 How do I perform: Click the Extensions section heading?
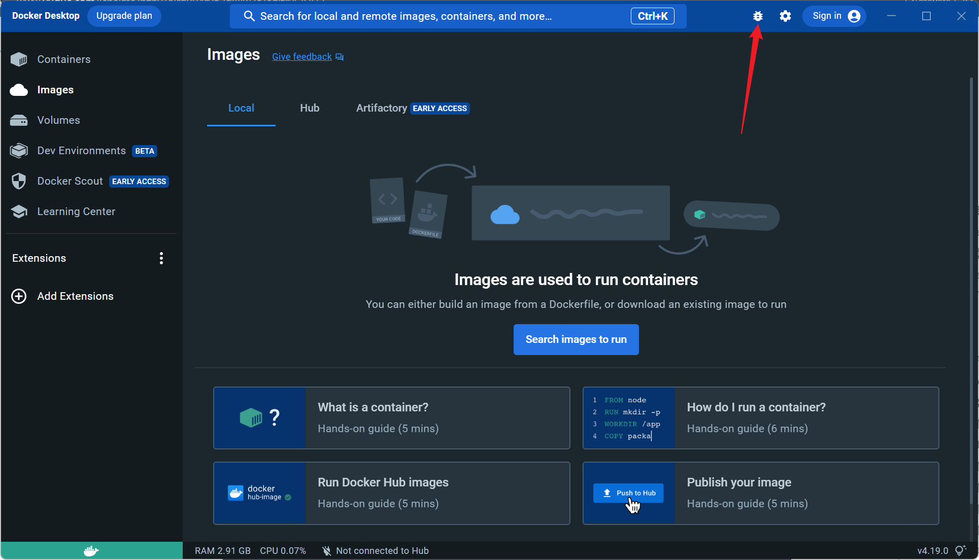pos(39,258)
